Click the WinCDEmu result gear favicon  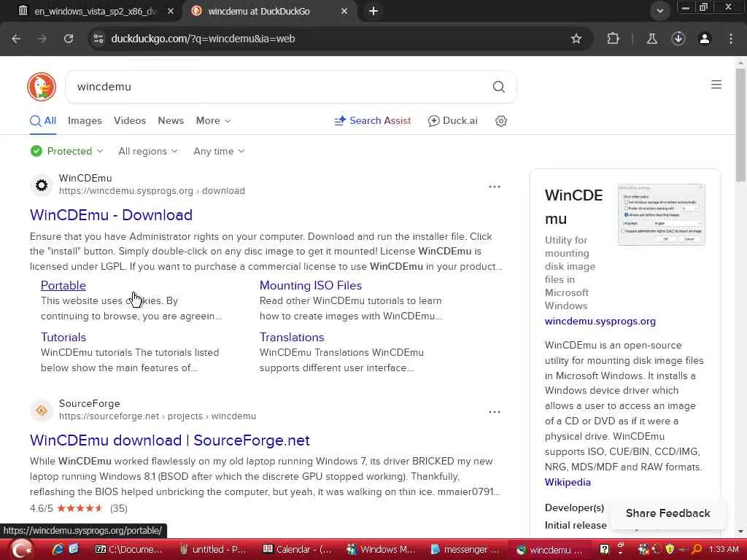(x=42, y=184)
